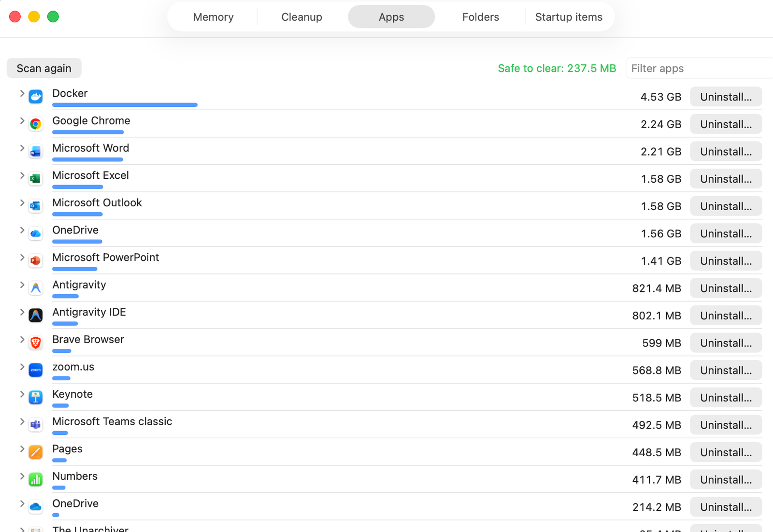Click the Microsoft Word app icon
The height and width of the screenshot is (532, 773).
coord(36,152)
